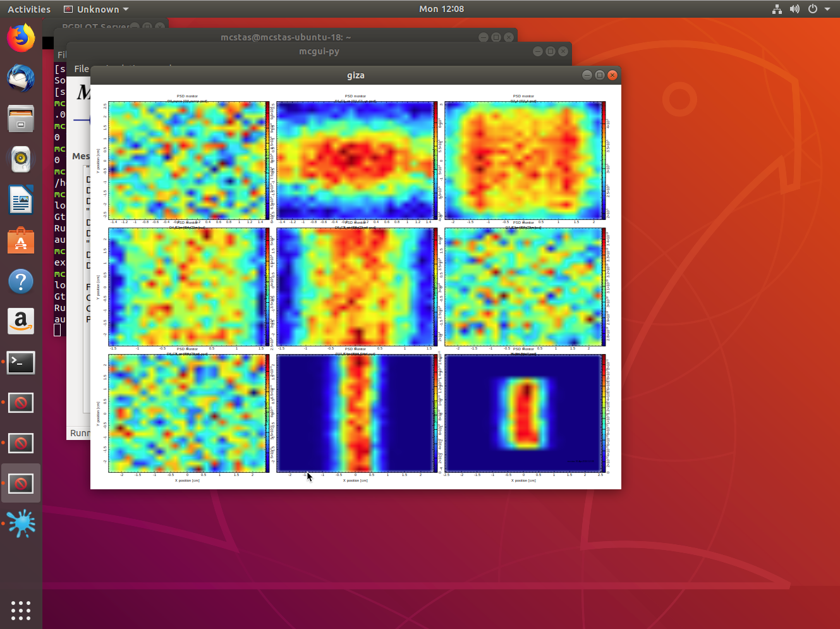Select the bottom-middle vertical stripe plot
840x629 pixels.
356,413
